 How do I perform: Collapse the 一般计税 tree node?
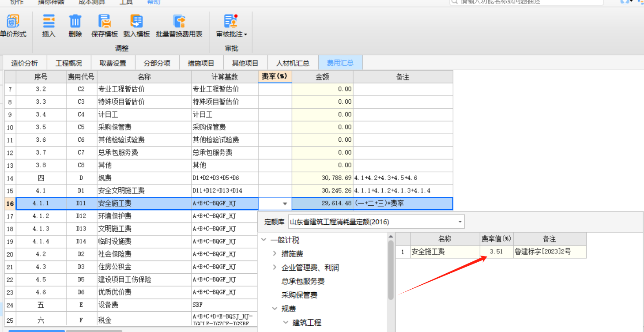click(264, 240)
